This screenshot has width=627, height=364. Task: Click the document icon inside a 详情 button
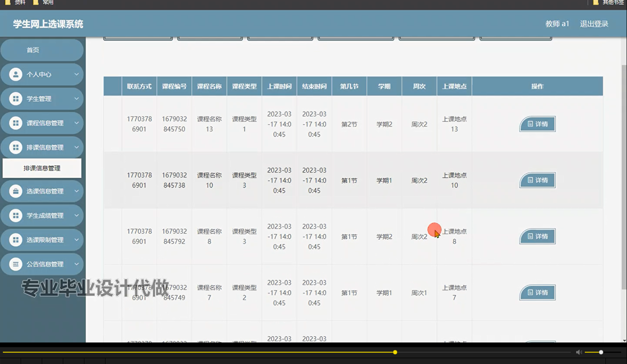click(x=531, y=124)
